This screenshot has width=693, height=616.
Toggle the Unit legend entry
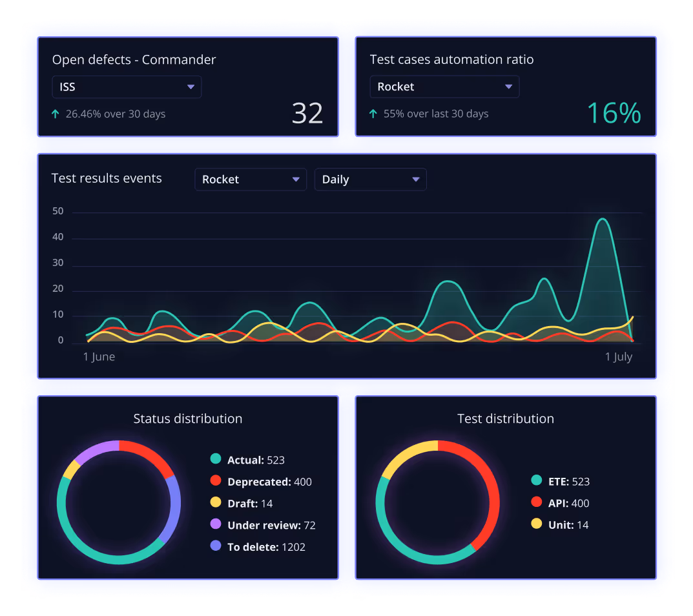561,525
